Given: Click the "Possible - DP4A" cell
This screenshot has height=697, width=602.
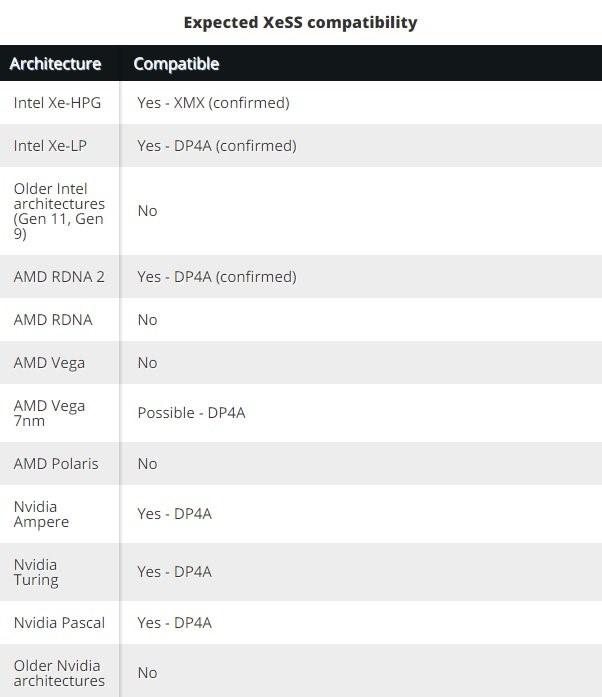Looking at the screenshot, I should 191,413.
